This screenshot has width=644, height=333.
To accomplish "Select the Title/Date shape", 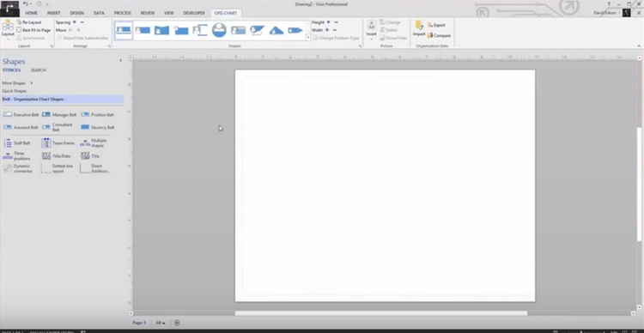I will (57, 156).
